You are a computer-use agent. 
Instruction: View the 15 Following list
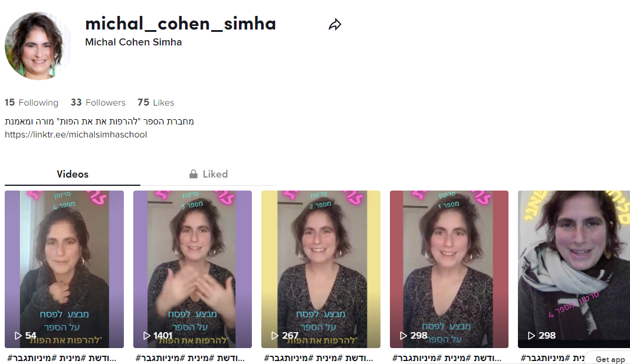(x=31, y=103)
